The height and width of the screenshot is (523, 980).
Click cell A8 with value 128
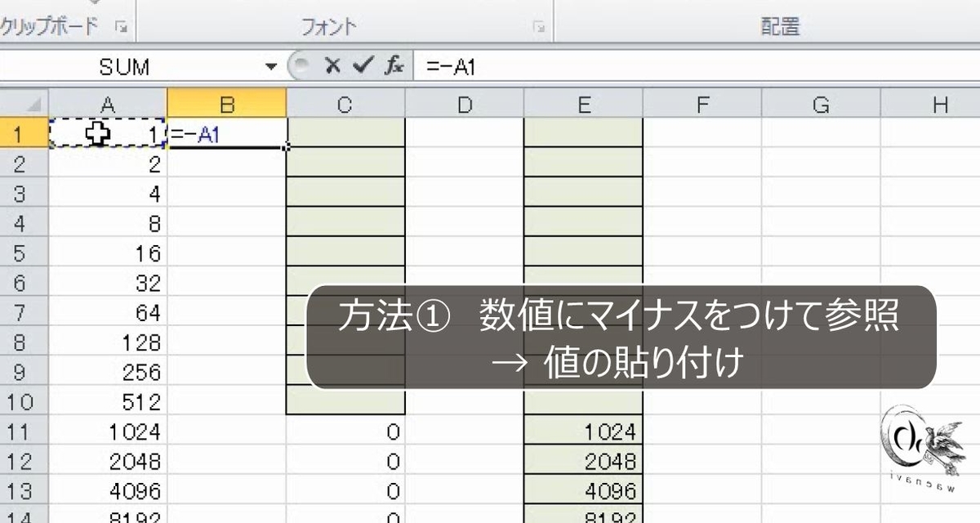point(108,341)
